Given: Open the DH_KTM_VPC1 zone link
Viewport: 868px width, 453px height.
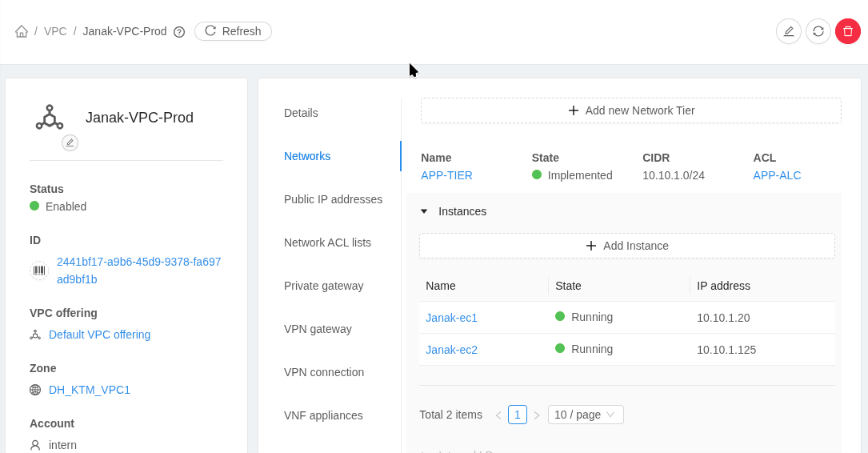Looking at the screenshot, I should click(90, 390).
